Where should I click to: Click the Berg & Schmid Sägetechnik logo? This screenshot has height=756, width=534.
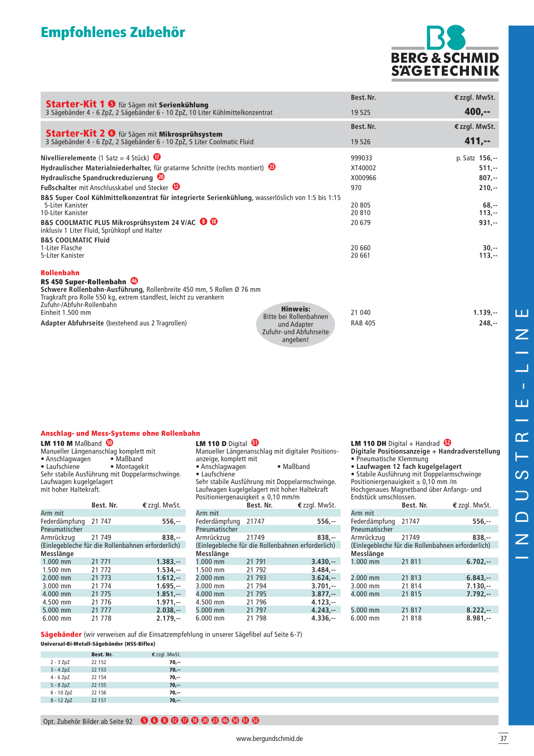tap(445, 53)
